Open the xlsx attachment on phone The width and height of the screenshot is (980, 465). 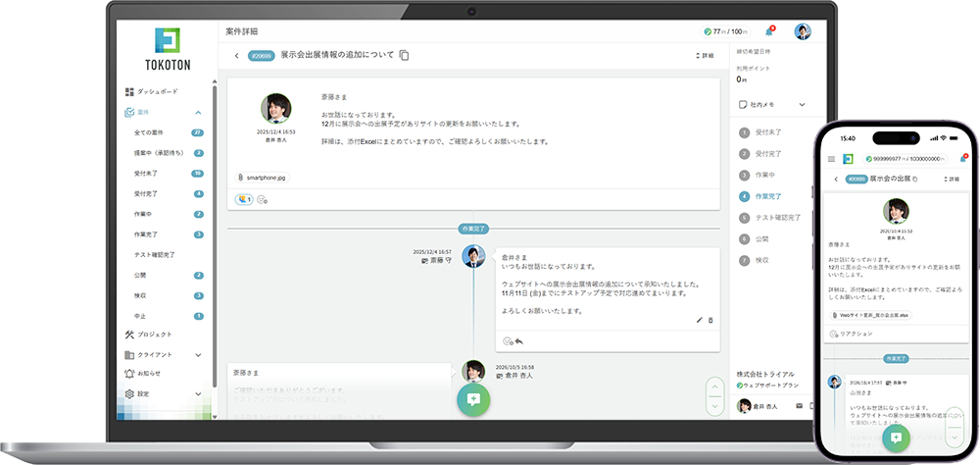tap(870, 316)
